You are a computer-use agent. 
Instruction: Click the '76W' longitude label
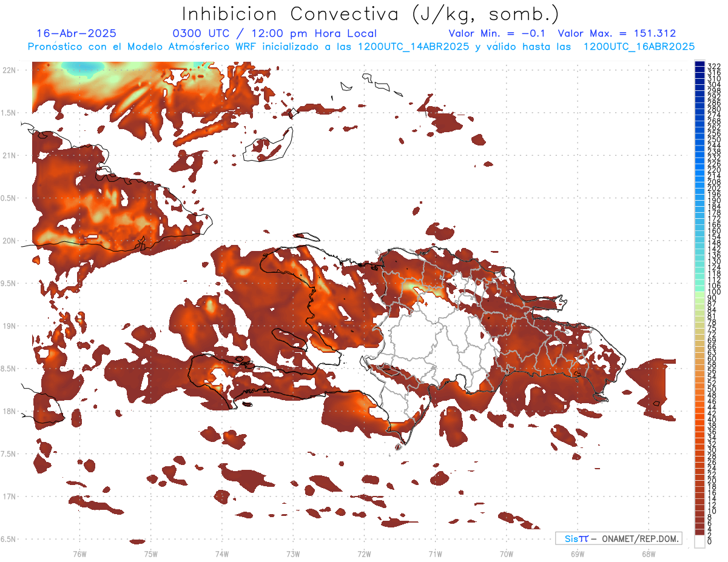[x=79, y=554]
